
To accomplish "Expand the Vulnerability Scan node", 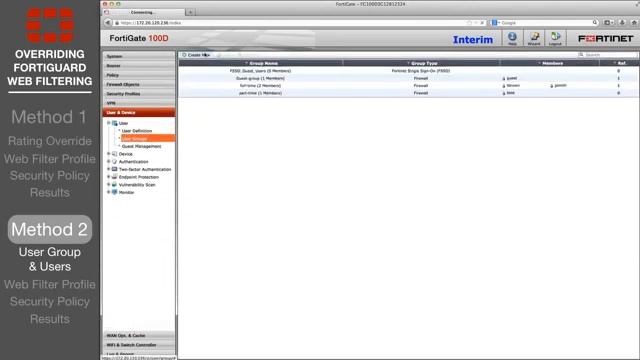I will [109, 185].
